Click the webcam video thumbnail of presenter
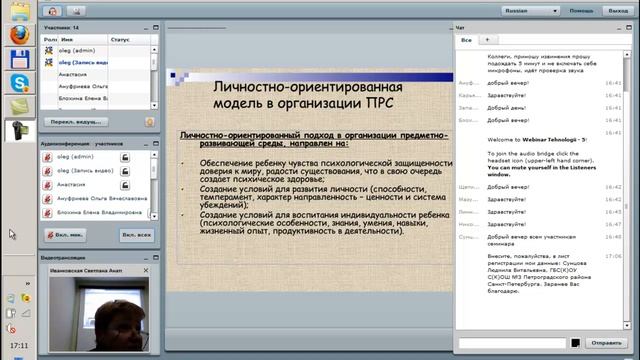Image resolution: width=640 pixels, height=360 pixels. [x=99, y=314]
